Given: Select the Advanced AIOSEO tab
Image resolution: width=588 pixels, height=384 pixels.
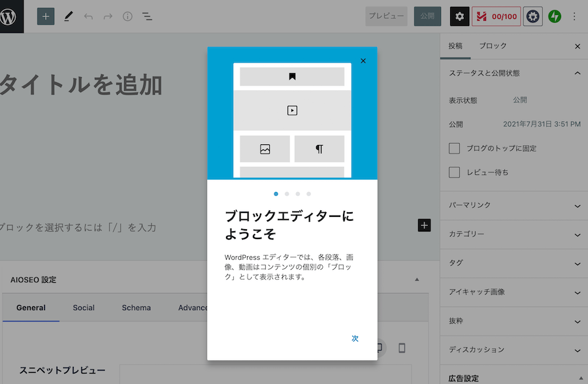Looking at the screenshot, I should (192, 308).
